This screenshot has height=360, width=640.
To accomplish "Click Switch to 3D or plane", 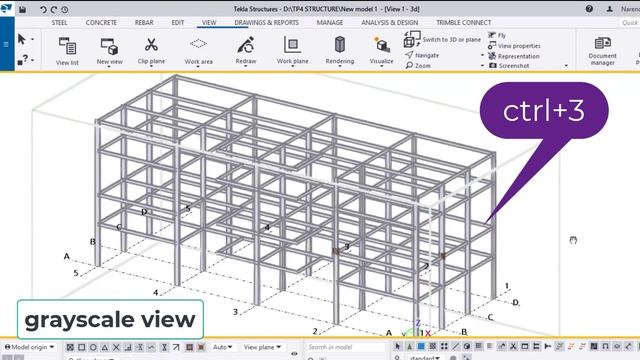I will pos(442,40).
